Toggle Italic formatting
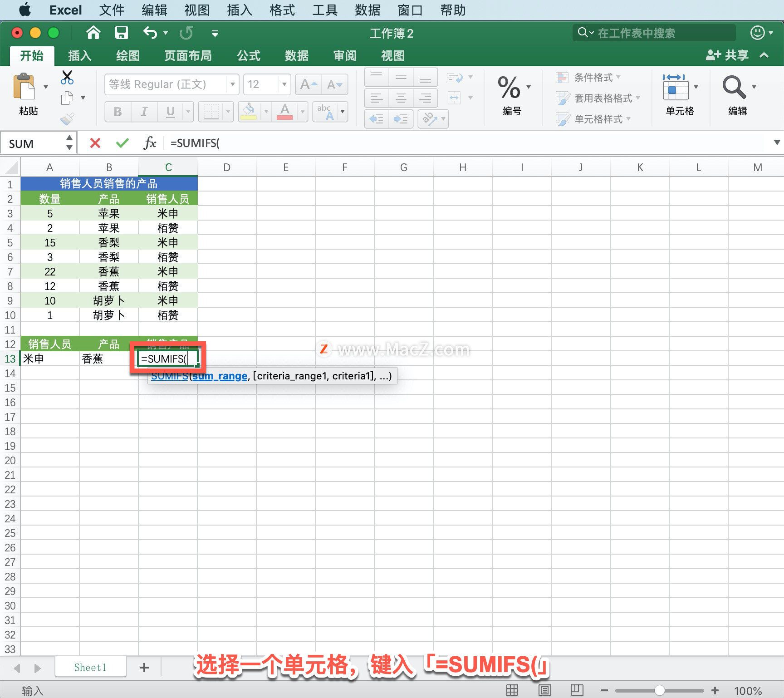The height and width of the screenshot is (698, 784). tap(144, 112)
